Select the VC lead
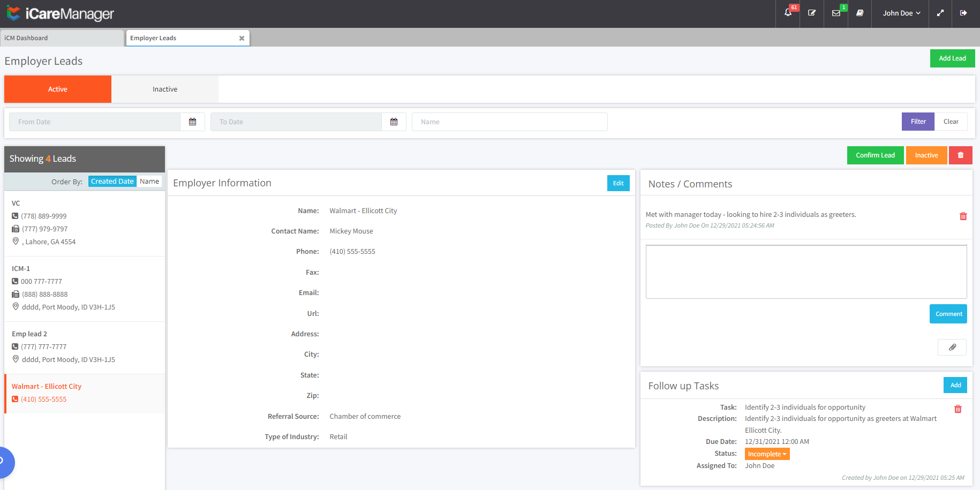The image size is (980, 490). (85, 223)
